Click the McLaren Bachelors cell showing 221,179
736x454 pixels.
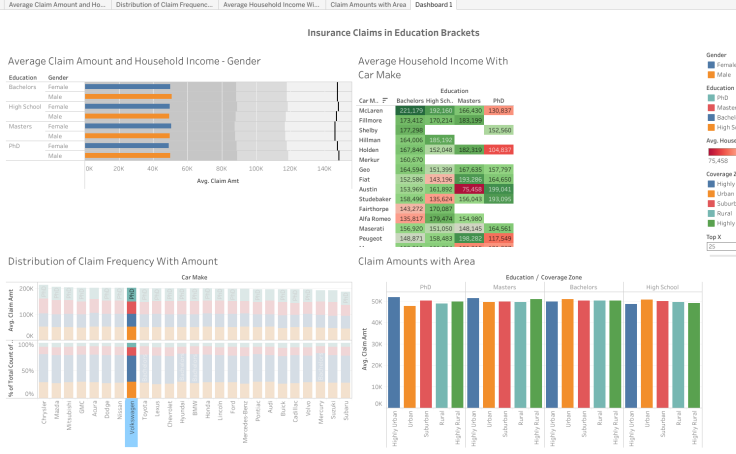point(410,110)
